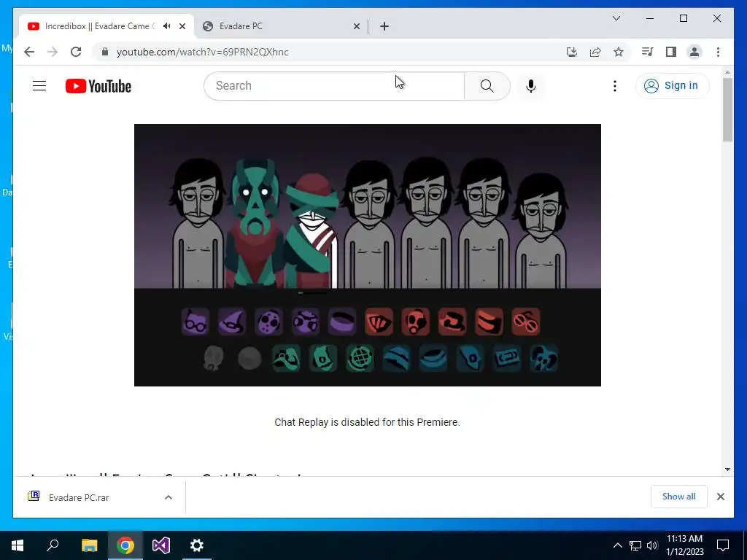Screen dimensions: 747x560
Task: View site information via lock icon
Action: [105, 52]
